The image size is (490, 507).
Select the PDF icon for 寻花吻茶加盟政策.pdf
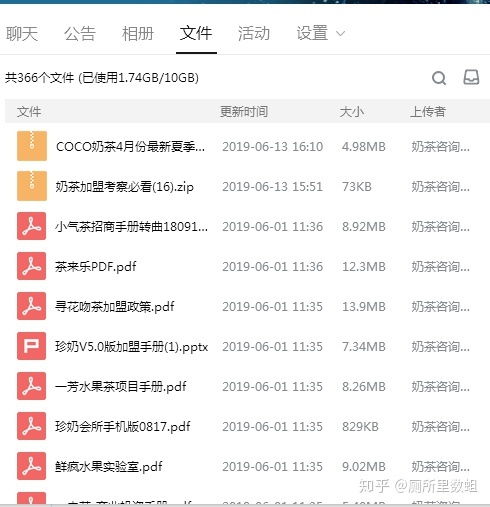pos(32,306)
